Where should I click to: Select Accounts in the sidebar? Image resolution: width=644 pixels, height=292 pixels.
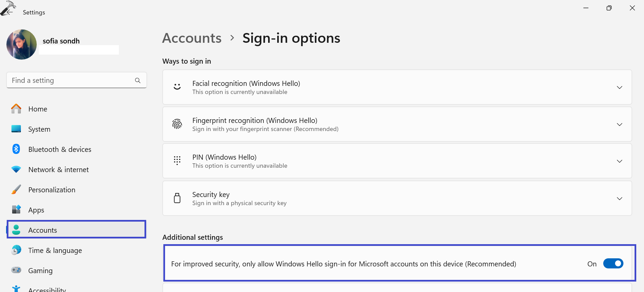[43, 230]
